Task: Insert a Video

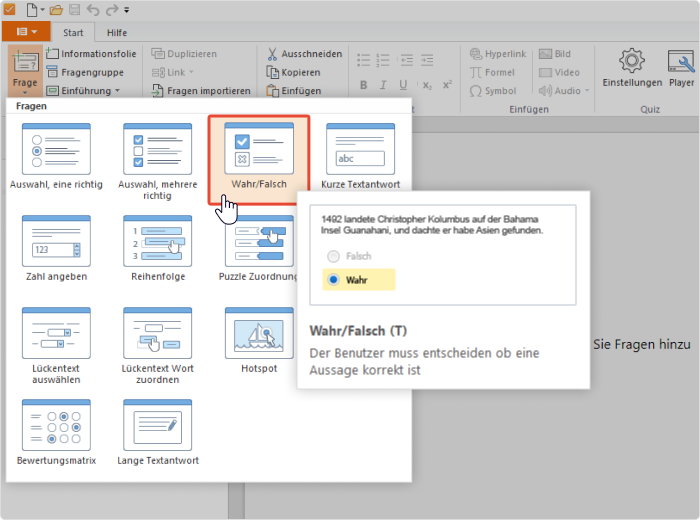Action: click(559, 72)
